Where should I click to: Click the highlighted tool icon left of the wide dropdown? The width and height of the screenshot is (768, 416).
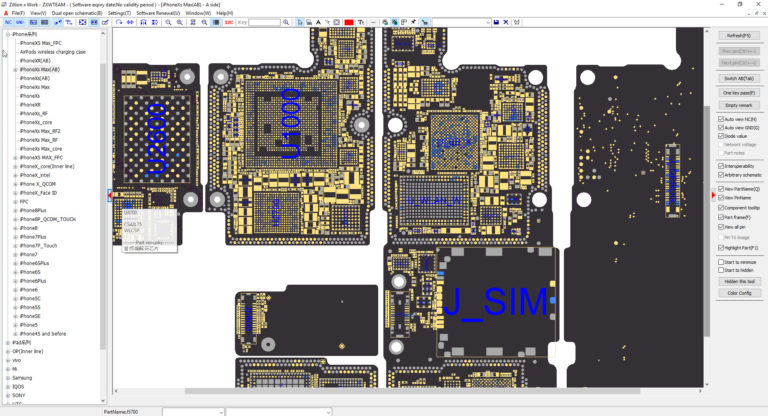pyautogui.click(x=425, y=22)
